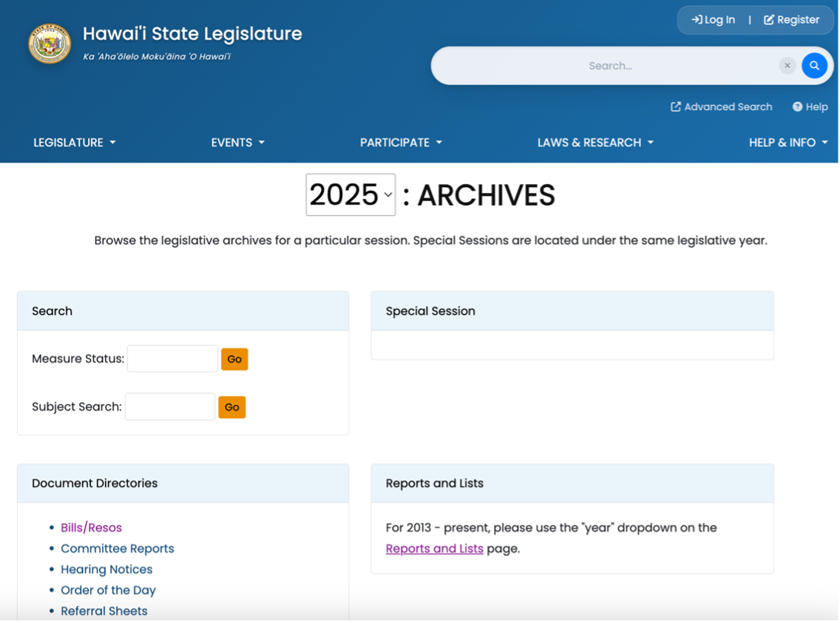Click the LEGISLATURE menu caret arrow
This screenshot has height=623, width=840.
112,143
